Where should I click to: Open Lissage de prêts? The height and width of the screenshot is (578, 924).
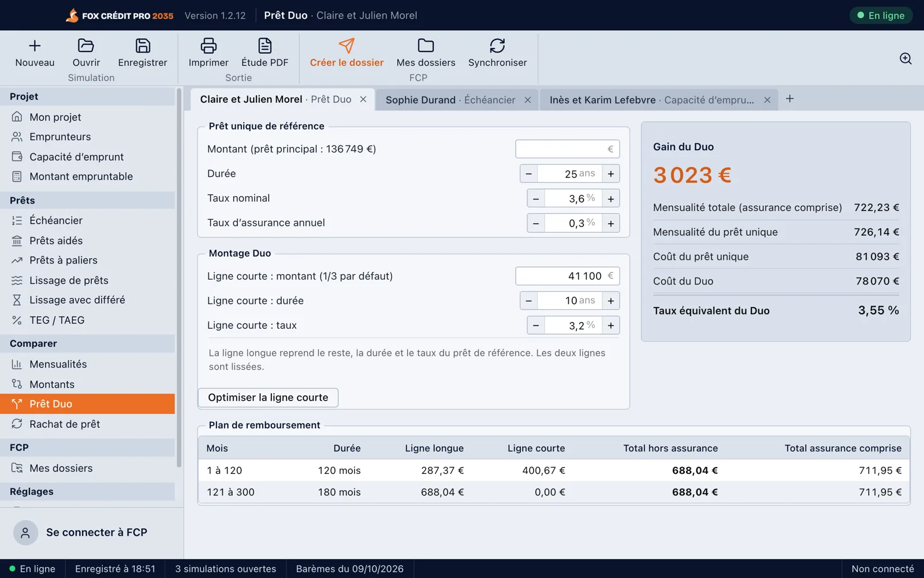pos(88,280)
